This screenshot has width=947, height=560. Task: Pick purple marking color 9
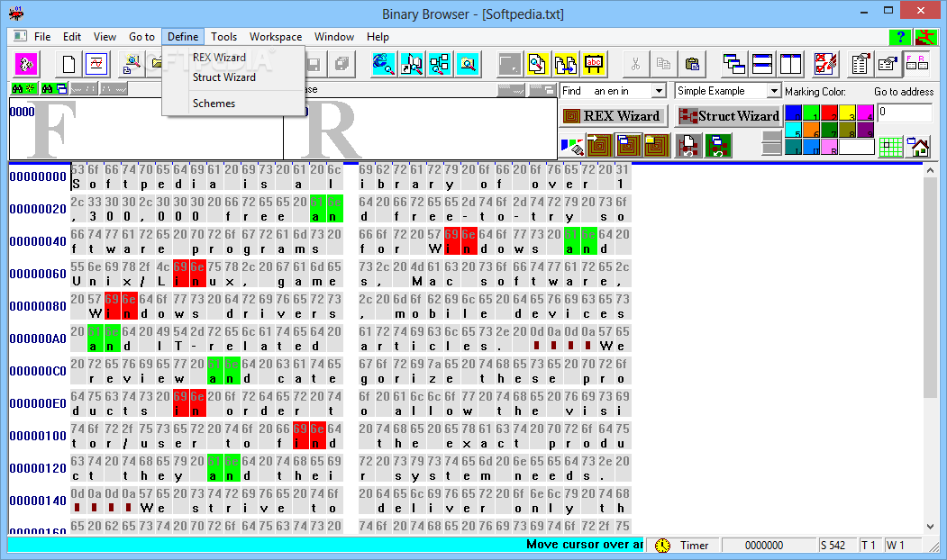(x=866, y=130)
